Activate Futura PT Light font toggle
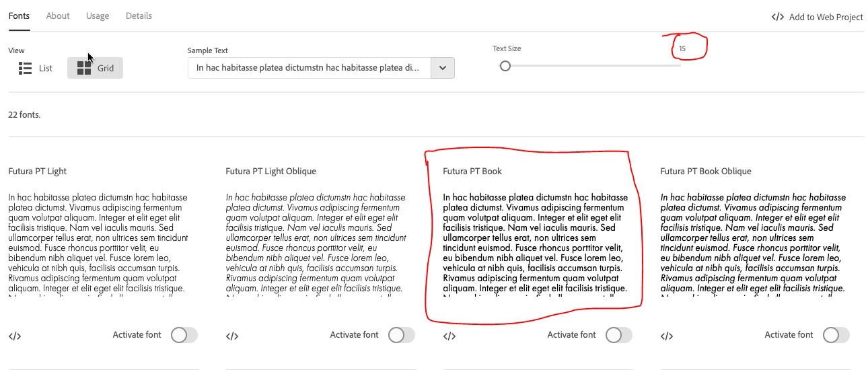868x370 pixels. click(184, 335)
